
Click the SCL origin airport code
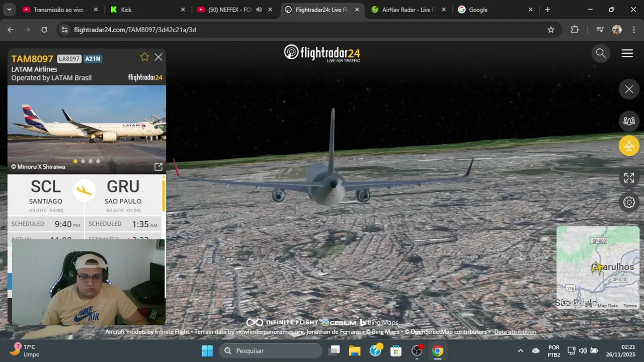pos(46,187)
